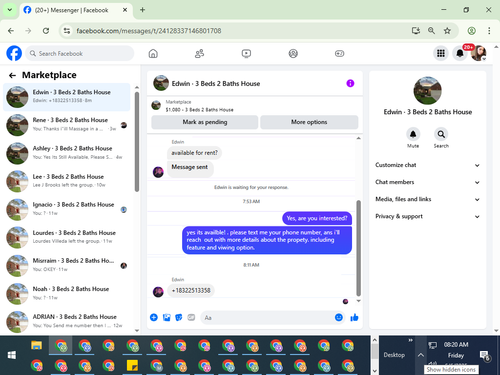The width and height of the screenshot is (500, 375).
Task: Click the +18322513358 message bubble
Action: [x=191, y=290]
